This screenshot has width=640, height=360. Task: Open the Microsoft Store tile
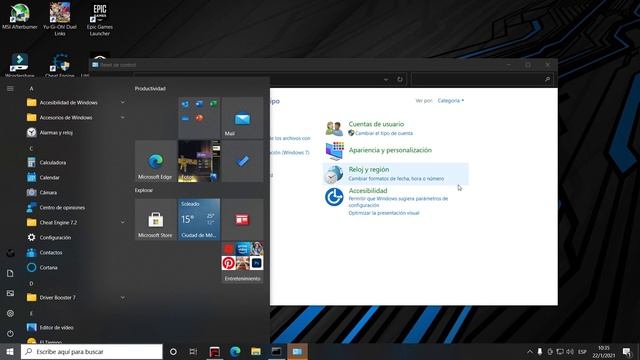[156, 220]
